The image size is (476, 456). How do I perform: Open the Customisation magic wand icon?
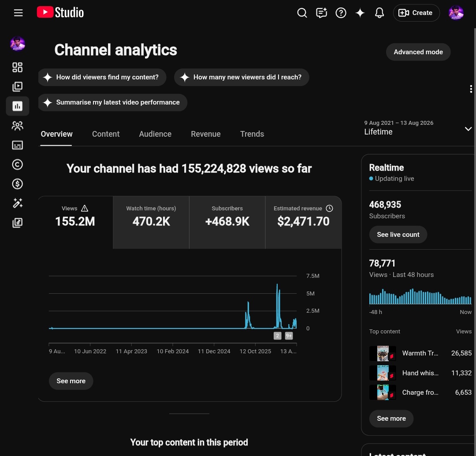(17, 203)
